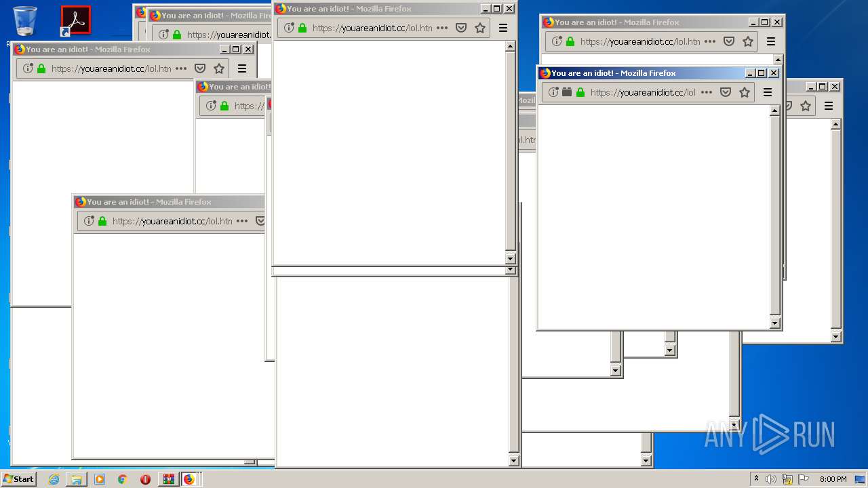Click Firefox taskbar button

189,479
